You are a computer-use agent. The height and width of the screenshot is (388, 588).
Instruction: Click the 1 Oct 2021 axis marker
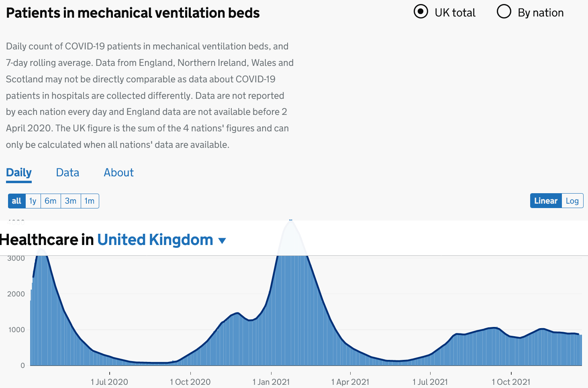coord(511,382)
